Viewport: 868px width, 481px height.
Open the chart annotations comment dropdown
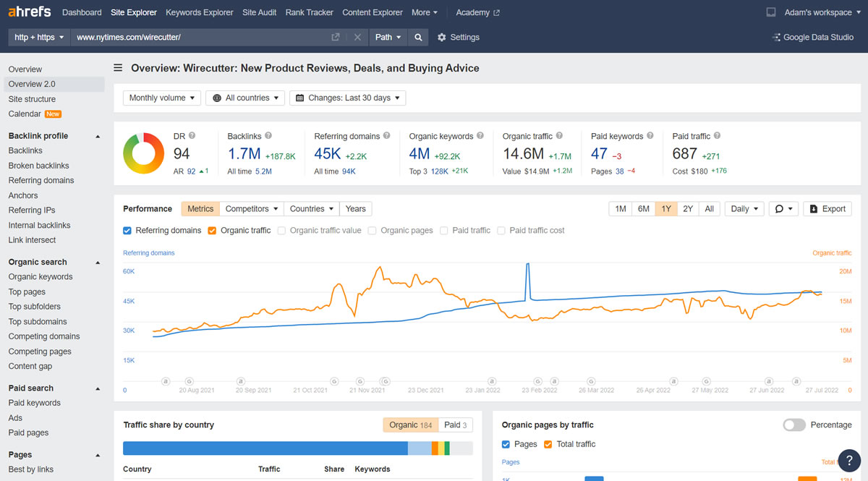pos(783,208)
